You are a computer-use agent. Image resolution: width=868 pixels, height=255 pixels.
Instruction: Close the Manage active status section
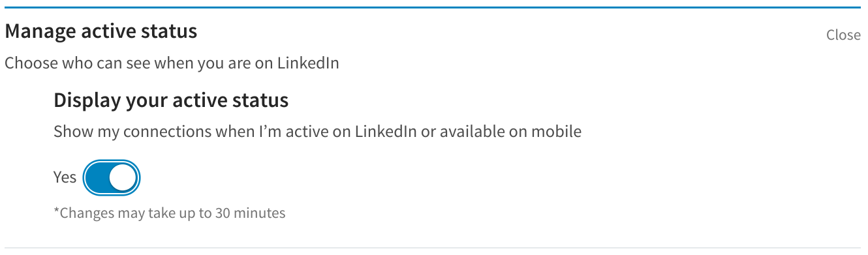point(843,35)
